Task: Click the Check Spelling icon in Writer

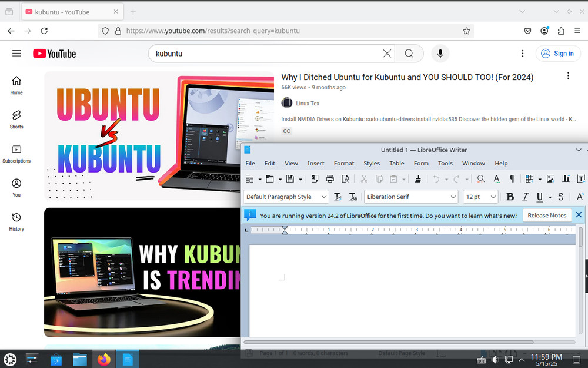Action: (x=496, y=179)
